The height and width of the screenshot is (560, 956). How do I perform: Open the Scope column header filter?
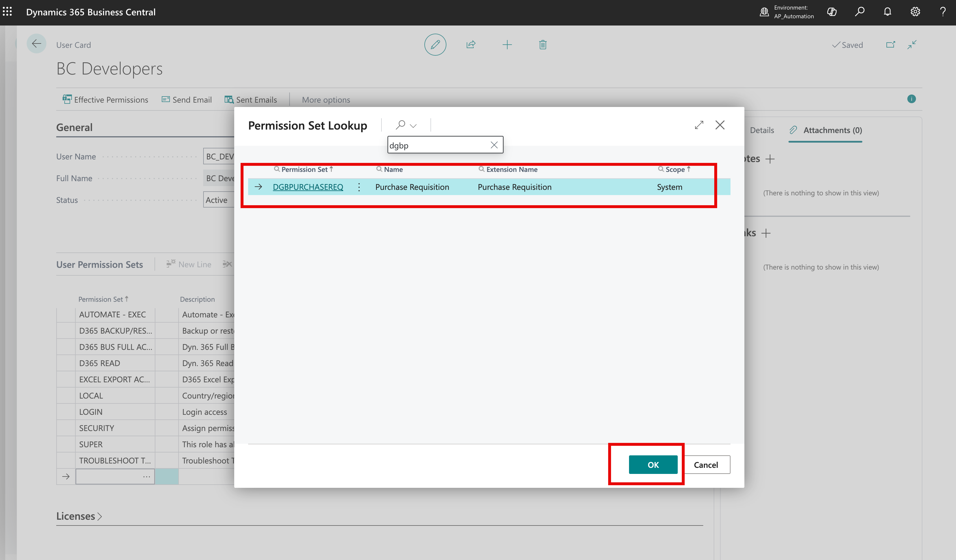click(x=675, y=170)
